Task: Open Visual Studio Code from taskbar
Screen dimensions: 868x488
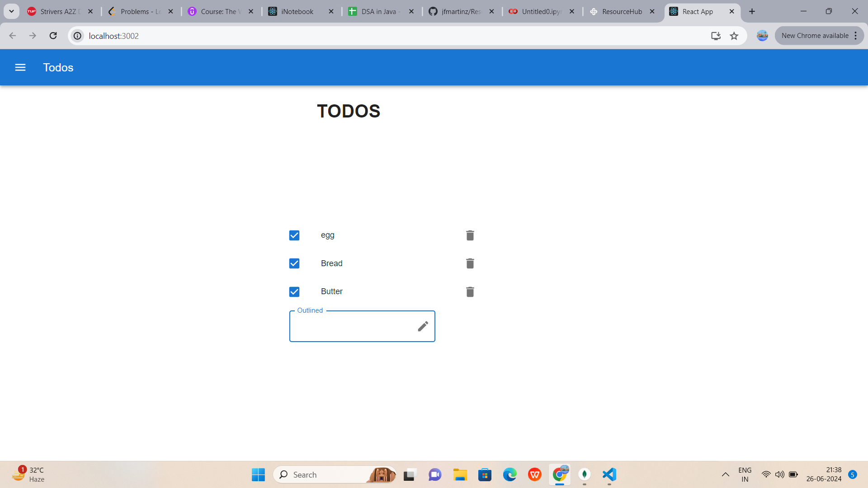Action: pyautogui.click(x=609, y=474)
